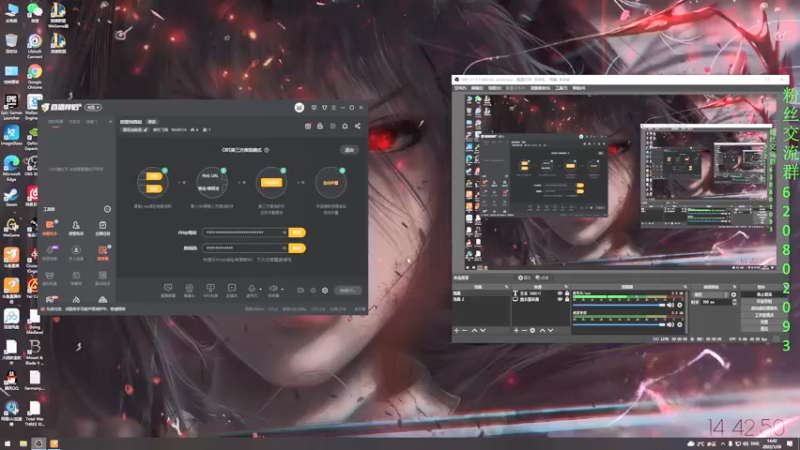Hide the display capture source with its eye icon
The image size is (800, 450).
[560, 299]
